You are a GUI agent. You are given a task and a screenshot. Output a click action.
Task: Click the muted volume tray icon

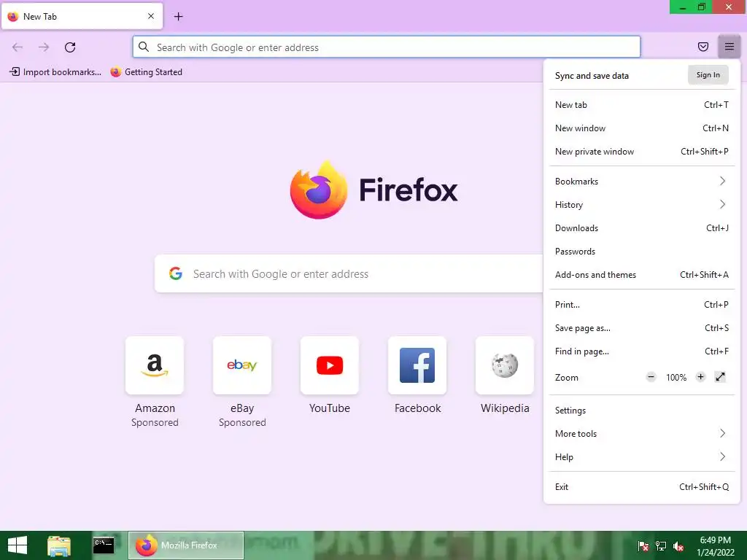point(678,546)
